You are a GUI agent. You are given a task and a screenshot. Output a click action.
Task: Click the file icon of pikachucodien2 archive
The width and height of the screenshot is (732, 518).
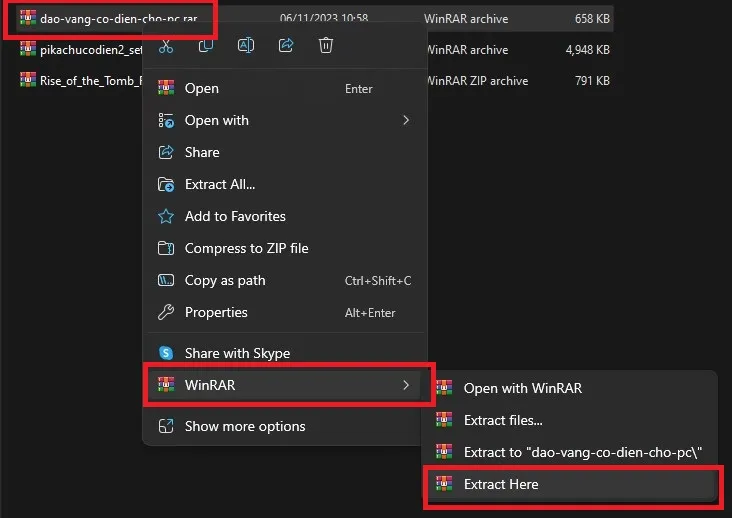coord(28,49)
